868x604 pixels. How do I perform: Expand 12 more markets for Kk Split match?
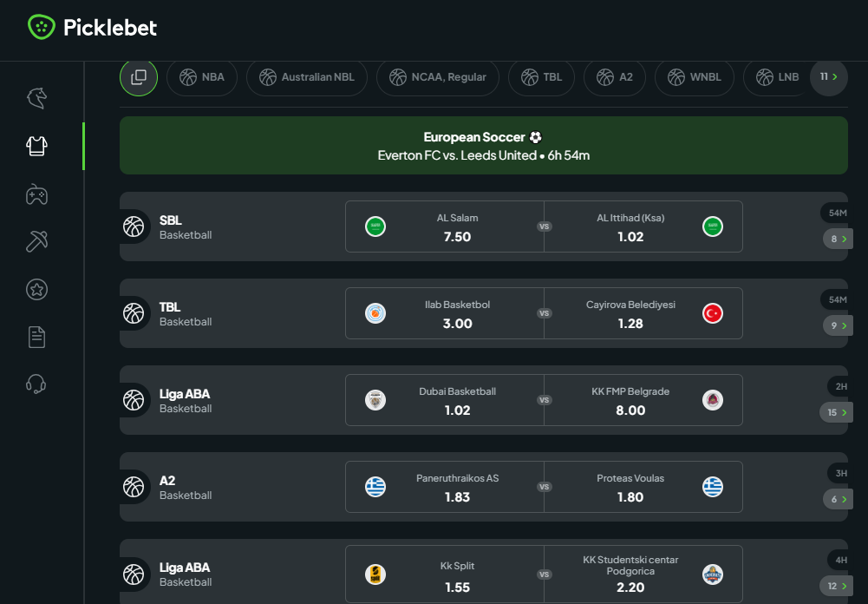(x=837, y=587)
